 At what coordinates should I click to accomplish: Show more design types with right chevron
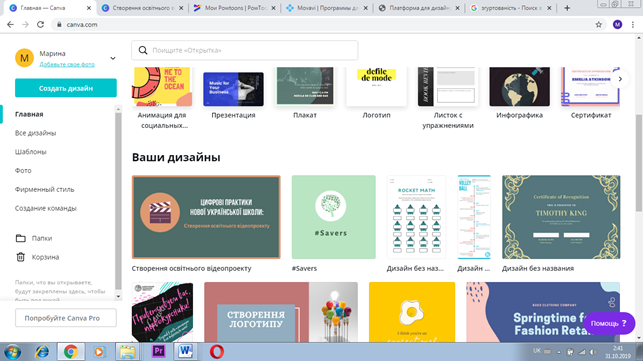[620, 79]
